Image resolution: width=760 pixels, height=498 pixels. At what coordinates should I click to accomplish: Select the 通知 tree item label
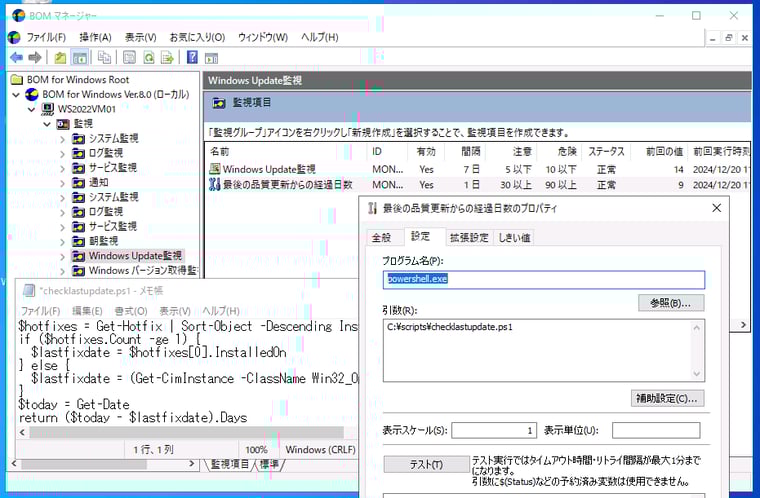98,182
